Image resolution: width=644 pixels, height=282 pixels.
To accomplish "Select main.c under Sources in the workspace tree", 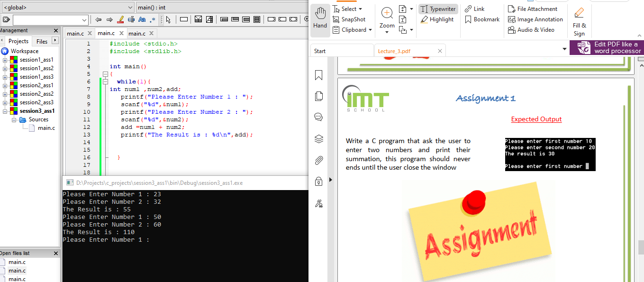I will coord(46,127).
